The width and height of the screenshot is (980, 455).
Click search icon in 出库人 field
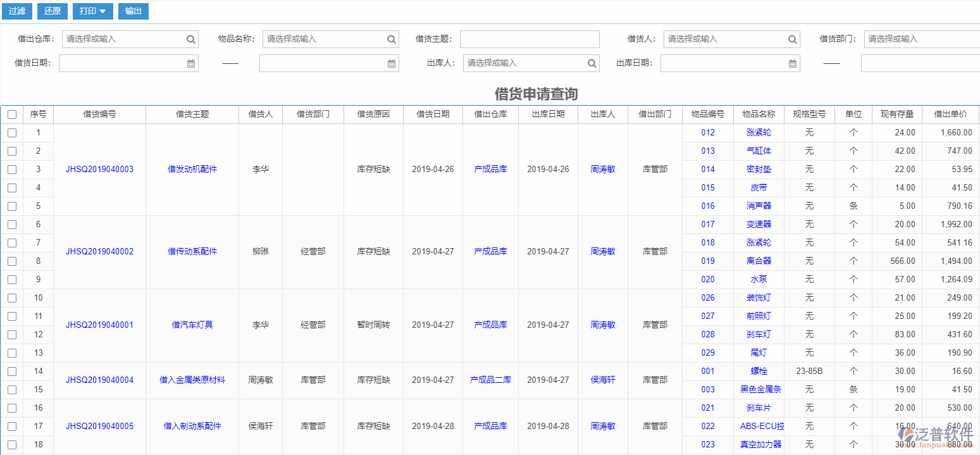point(592,63)
